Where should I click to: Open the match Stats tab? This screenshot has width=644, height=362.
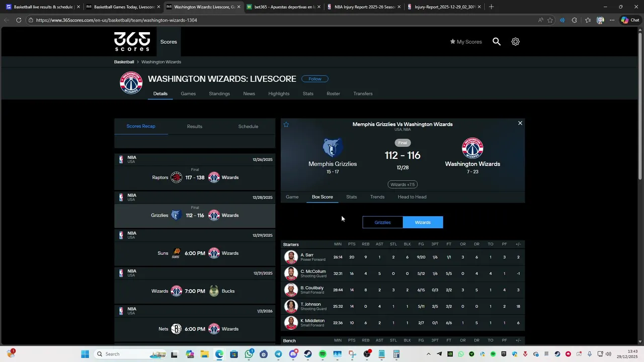pos(352,197)
